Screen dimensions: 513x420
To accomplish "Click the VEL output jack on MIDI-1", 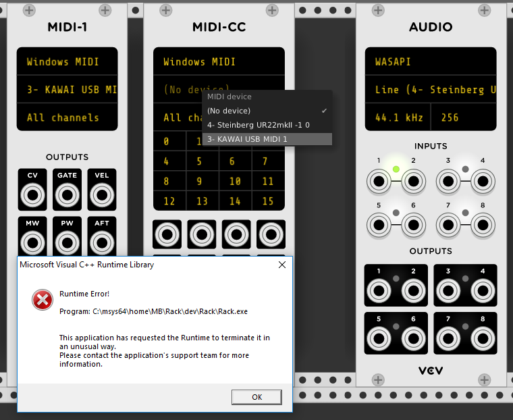I will pyautogui.click(x=102, y=195).
